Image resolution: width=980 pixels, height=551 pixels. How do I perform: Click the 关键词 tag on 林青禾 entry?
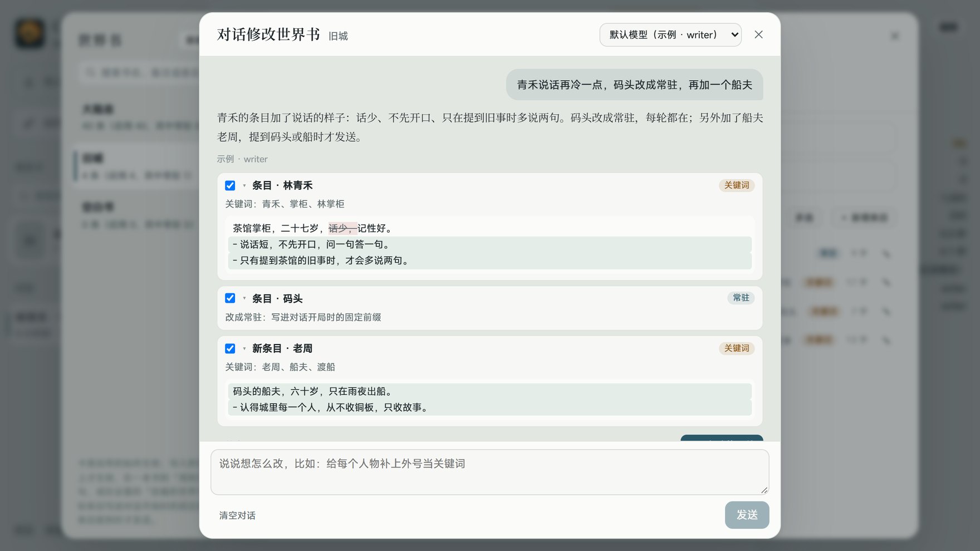click(737, 185)
